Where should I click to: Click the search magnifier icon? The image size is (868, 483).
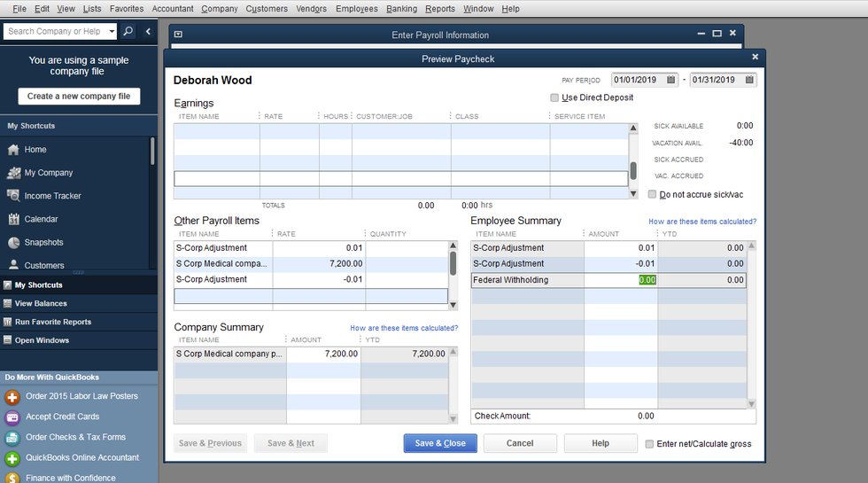coord(128,31)
